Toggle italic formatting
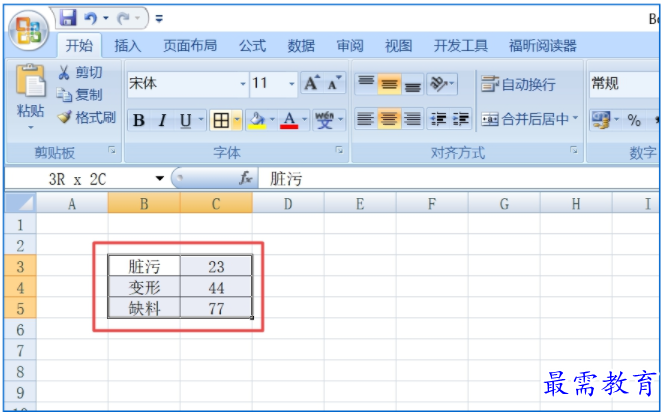This screenshot has width=665, height=415. (162, 120)
